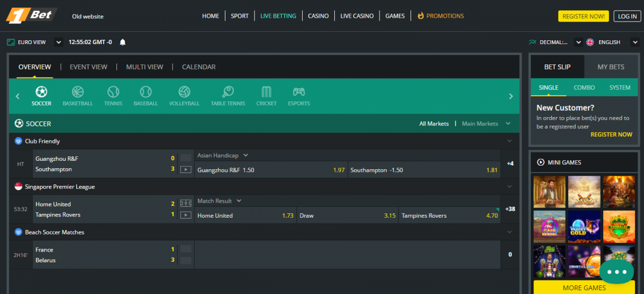
Task: Click the Register Now link in bet slip
Action: click(611, 134)
